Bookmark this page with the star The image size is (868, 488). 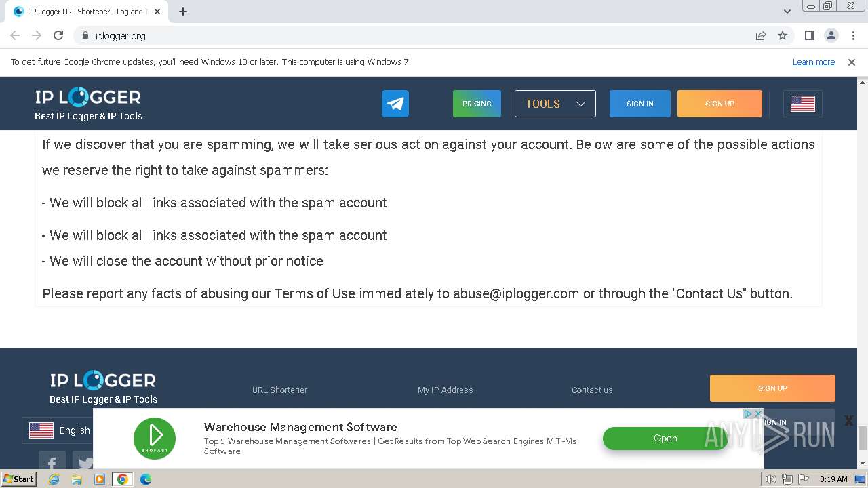point(783,35)
